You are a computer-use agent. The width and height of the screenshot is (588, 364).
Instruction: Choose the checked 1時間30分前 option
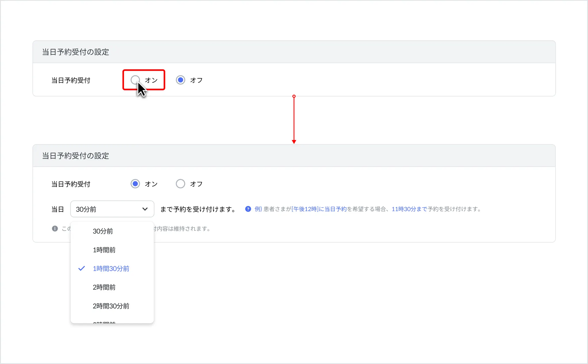[x=111, y=268]
